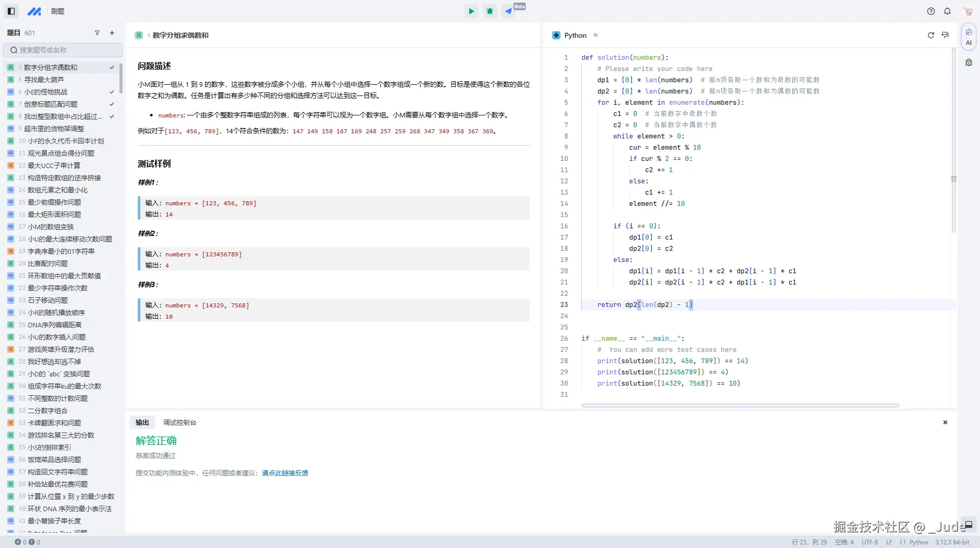Change indentation via 空格: 4 in status bar
The image size is (980, 548).
point(844,542)
